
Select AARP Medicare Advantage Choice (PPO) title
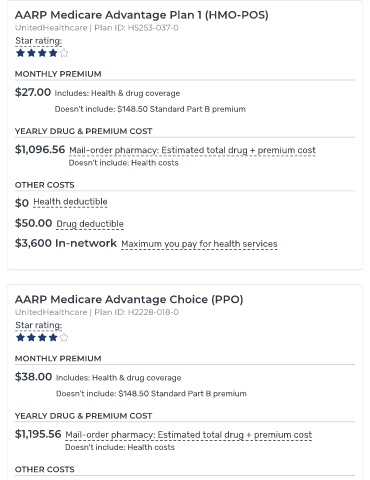[129, 299]
